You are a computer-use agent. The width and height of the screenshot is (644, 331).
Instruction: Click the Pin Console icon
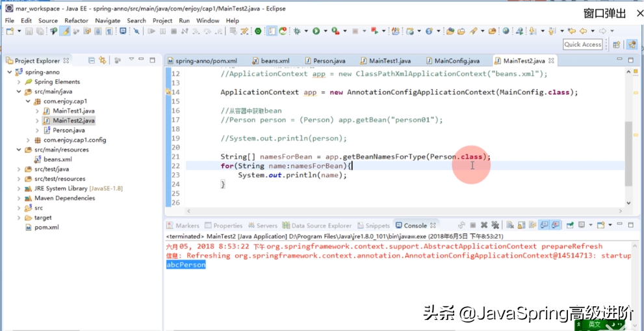pyautogui.click(x=570, y=225)
